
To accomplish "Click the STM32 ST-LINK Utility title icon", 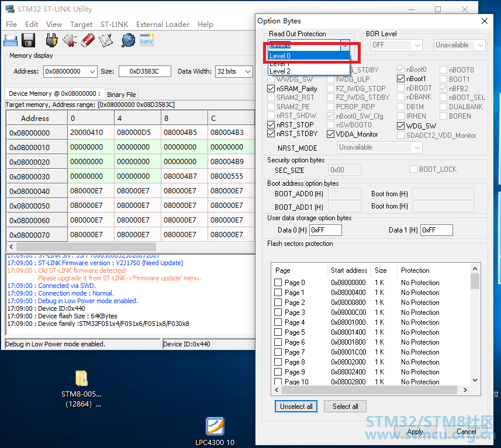I will click(10, 9).
